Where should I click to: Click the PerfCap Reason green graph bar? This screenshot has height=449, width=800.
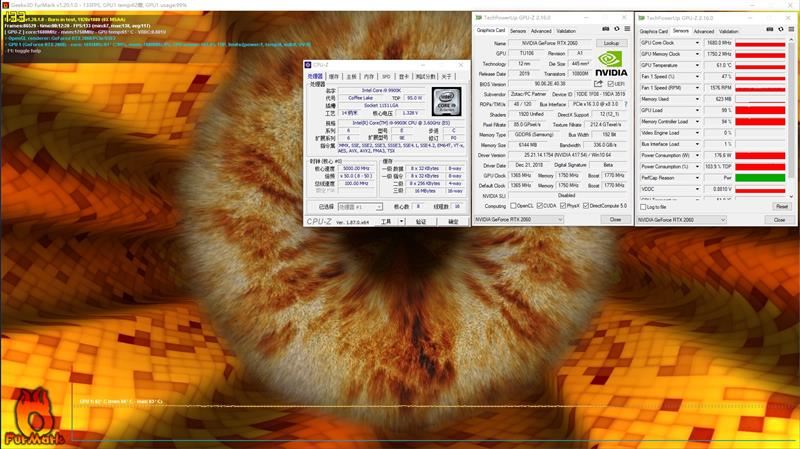click(x=760, y=178)
